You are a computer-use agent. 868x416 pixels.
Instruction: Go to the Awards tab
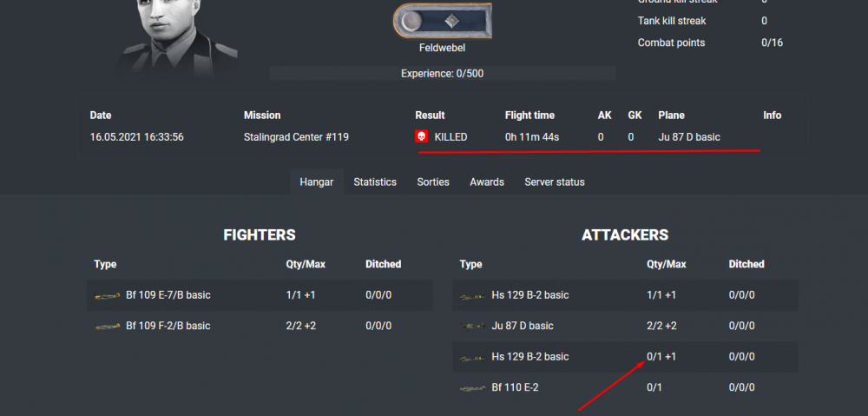tap(487, 182)
